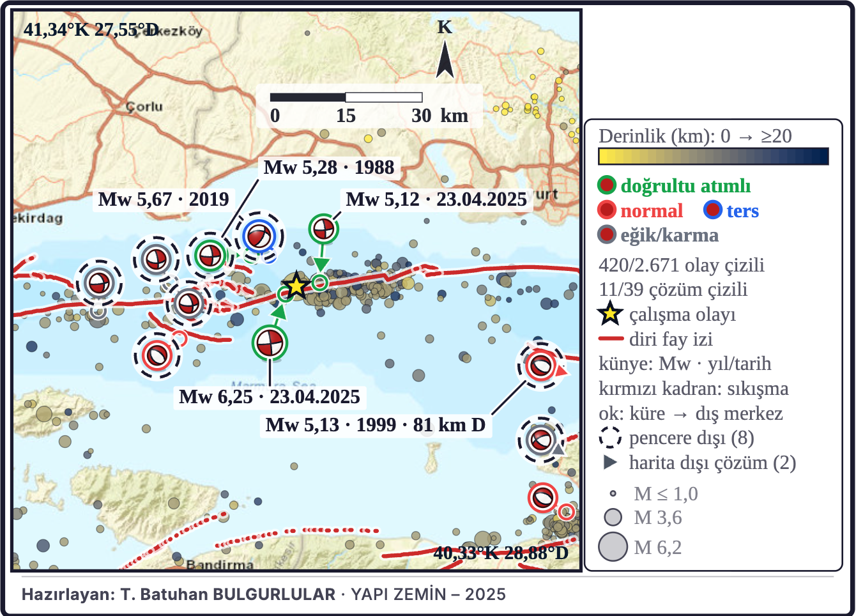Click the "künye: Mw · yıl/tarih" line
Viewport: 856px width, 616px height.
click(x=685, y=364)
